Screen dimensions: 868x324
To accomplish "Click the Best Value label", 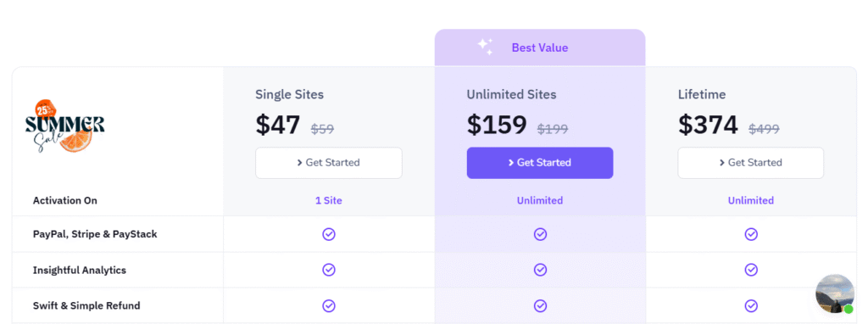I will click(540, 47).
